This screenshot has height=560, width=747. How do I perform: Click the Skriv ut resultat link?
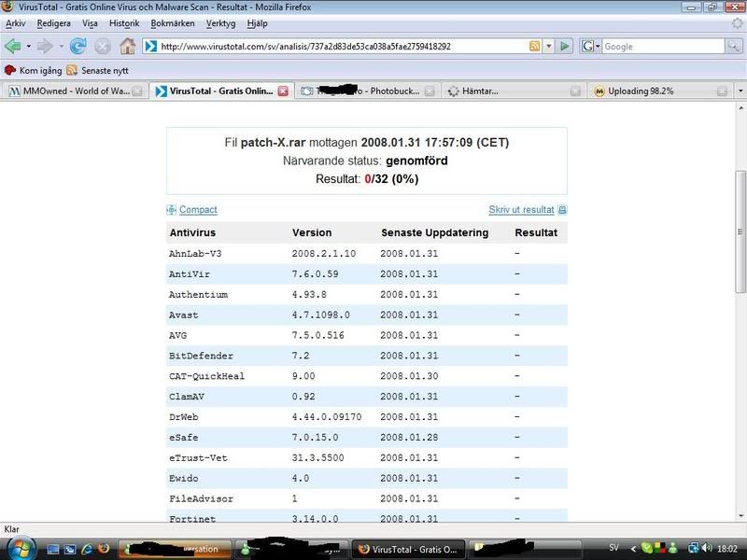pyautogui.click(x=521, y=209)
